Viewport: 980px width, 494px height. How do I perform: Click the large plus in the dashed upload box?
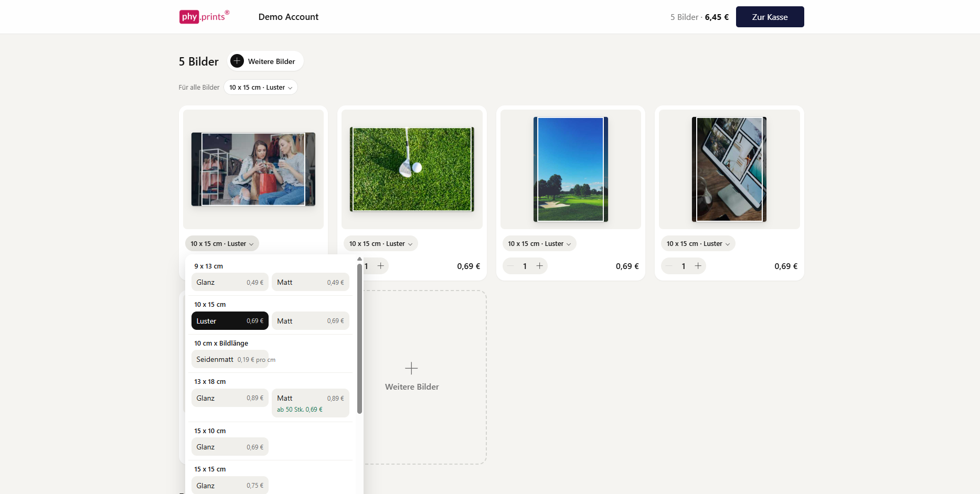tap(412, 368)
